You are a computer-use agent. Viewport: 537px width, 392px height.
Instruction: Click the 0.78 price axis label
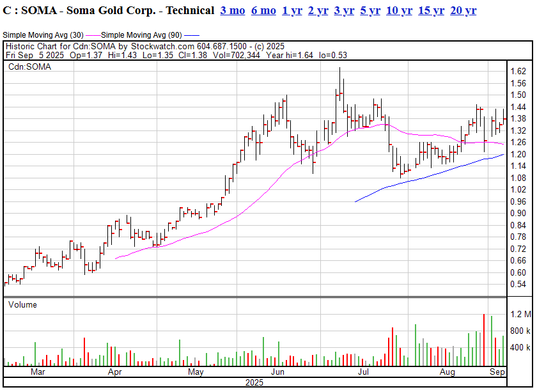[518, 237]
